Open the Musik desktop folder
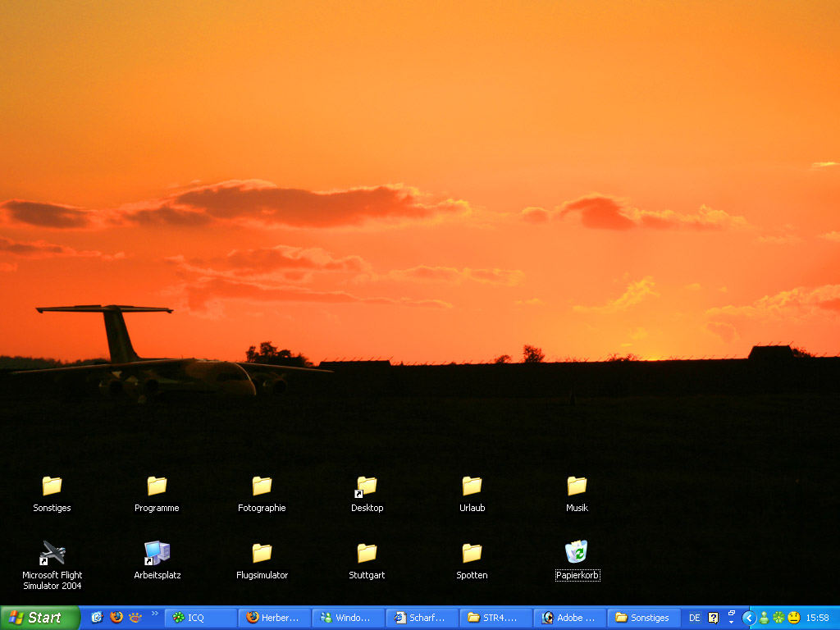Viewport: 840px width, 630px height. click(x=577, y=486)
